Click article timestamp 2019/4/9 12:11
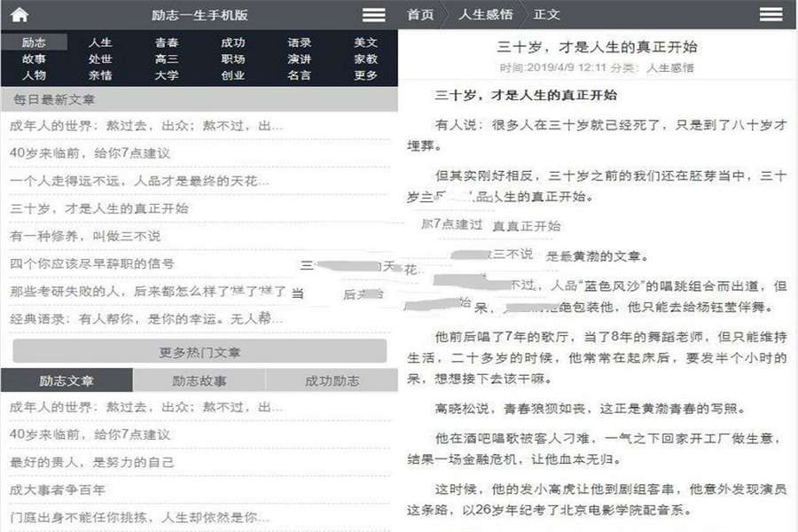Viewport: 798px width, 532px height. [x=566, y=67]
